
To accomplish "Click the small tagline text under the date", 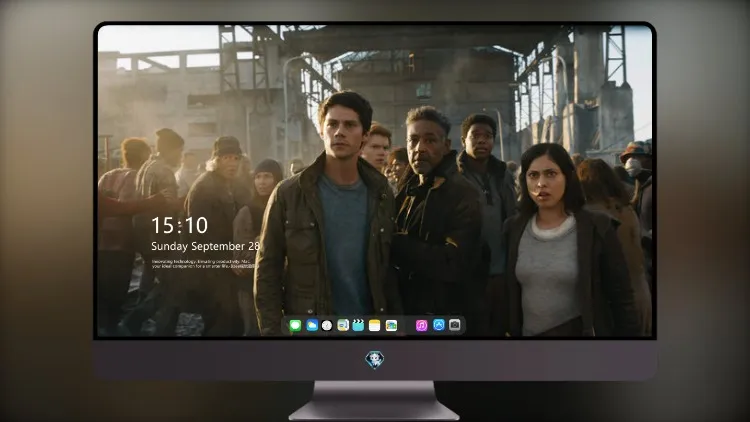I will coord(205,264).
